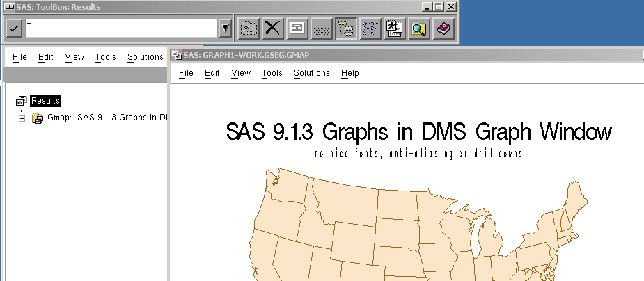This screenshot has height=281, width=644.
Task: Click the running man Submit icon
Action: [394, 29]
